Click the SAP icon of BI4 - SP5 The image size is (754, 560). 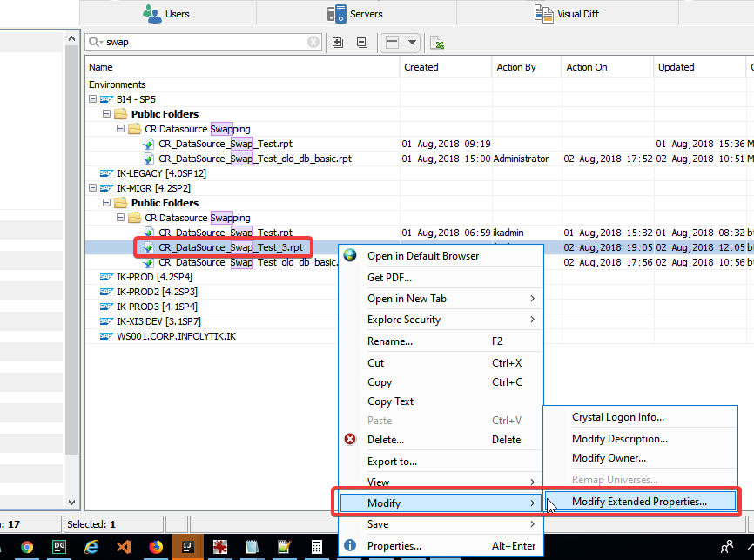(x=106, y=99)
